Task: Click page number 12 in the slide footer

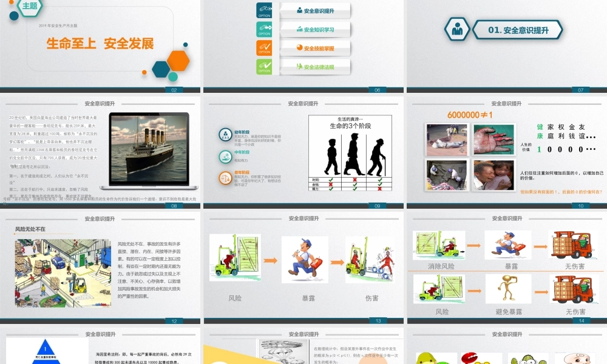Action: [174, 321]
